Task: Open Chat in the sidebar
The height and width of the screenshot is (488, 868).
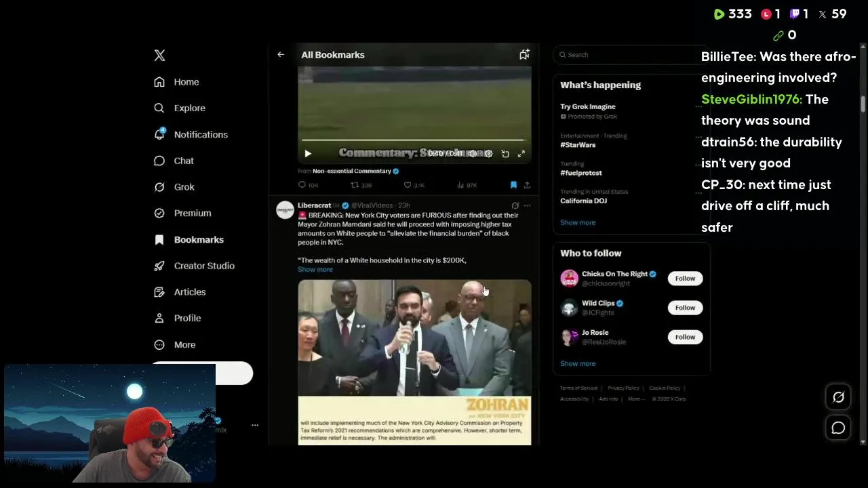Action: click(x=174, y=161)
